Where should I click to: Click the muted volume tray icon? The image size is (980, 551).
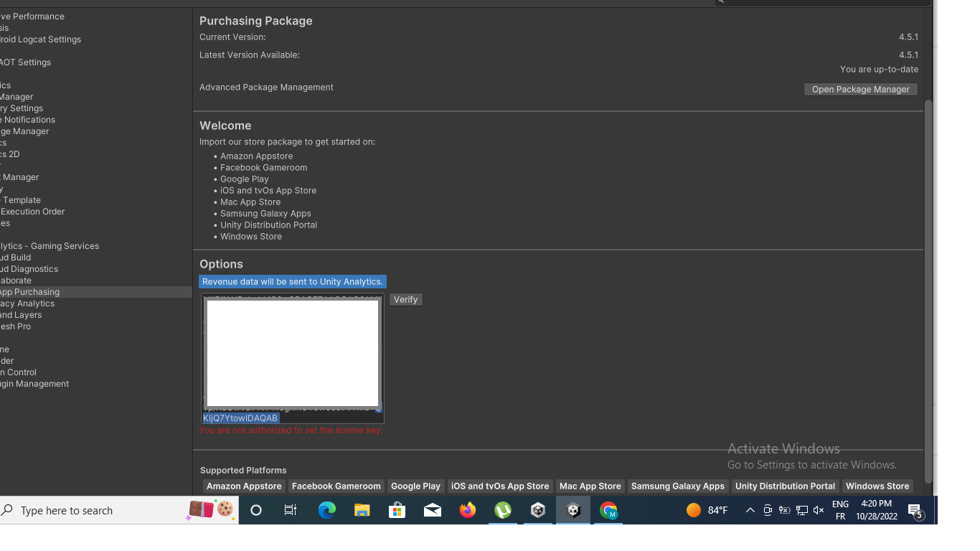[819, 510]
